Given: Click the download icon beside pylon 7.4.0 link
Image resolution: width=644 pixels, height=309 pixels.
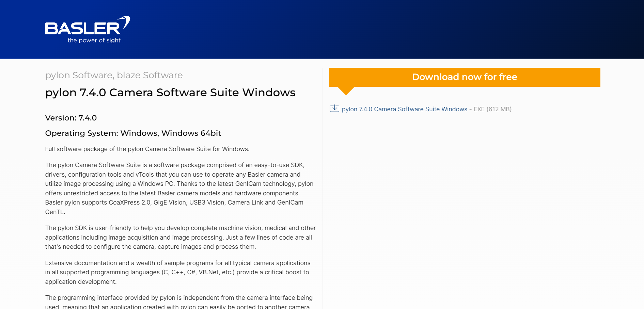Looking at the screenshot, I should pyautogui.click(x=334, y=109).
